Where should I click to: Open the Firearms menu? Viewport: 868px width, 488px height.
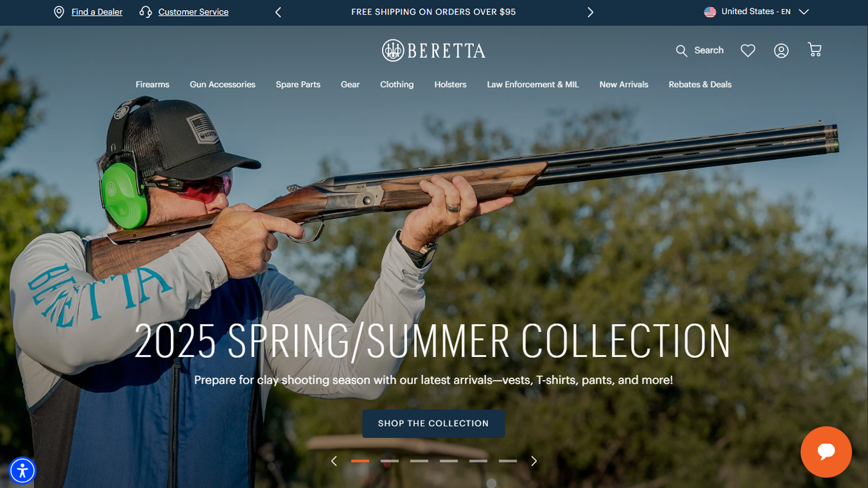click(153, 85)
